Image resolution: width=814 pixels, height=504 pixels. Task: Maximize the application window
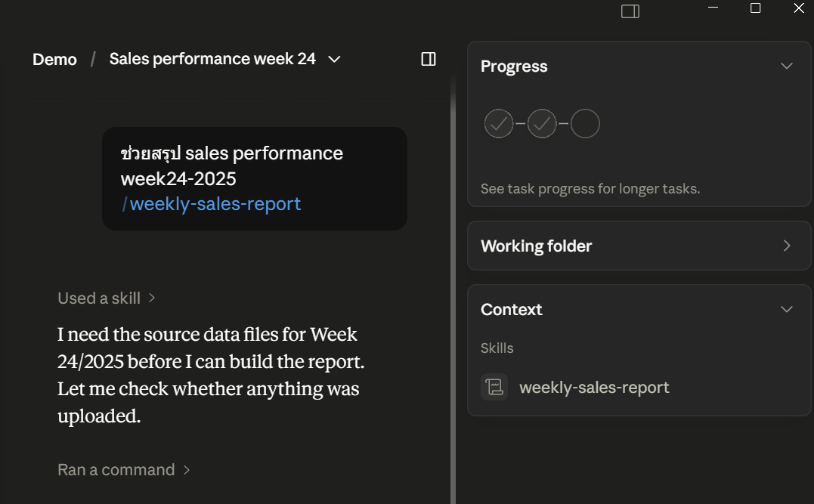tap(756, 8)
